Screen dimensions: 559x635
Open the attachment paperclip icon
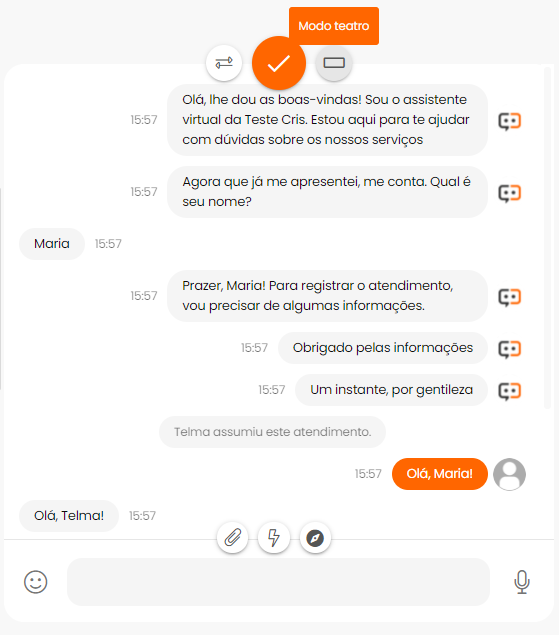233,538
